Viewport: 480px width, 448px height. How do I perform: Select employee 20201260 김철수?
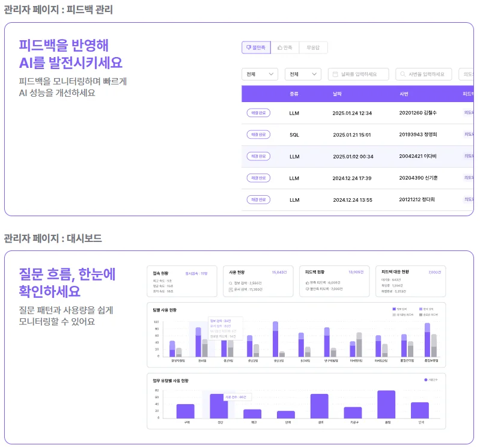coord(418,113)
